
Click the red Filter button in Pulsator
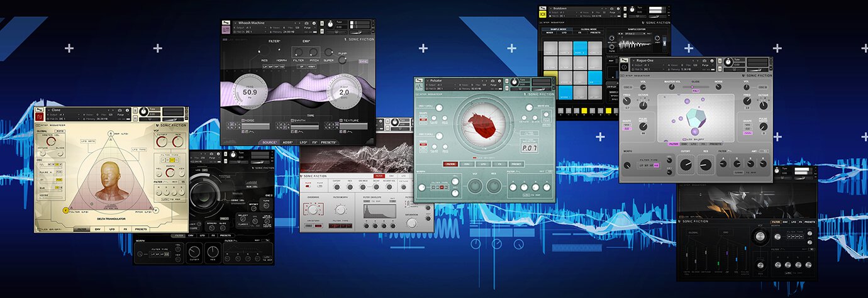pyautogui.click(x=450, y=164)
